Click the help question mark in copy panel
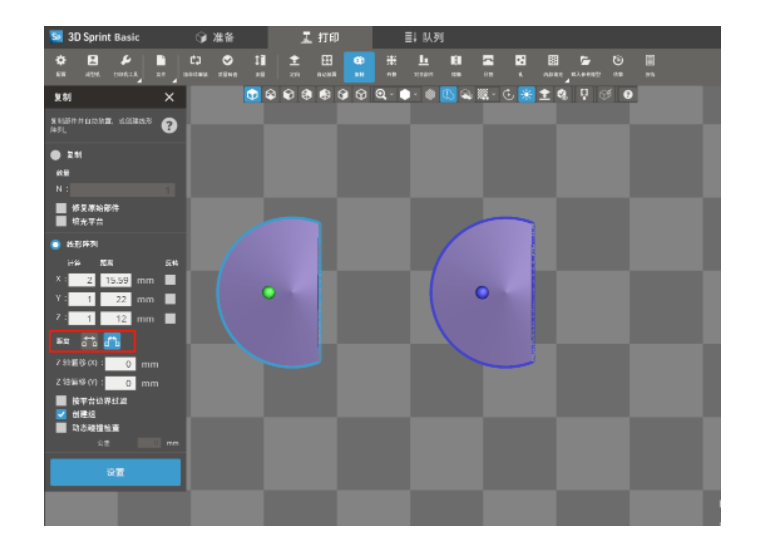The width and height of the screenshot is (765, 546). (169, 125)
